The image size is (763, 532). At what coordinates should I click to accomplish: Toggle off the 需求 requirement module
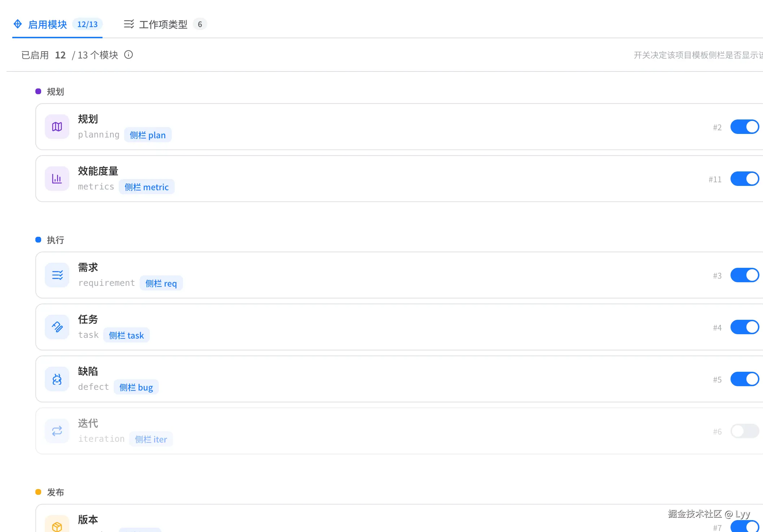tap(745, 275)
